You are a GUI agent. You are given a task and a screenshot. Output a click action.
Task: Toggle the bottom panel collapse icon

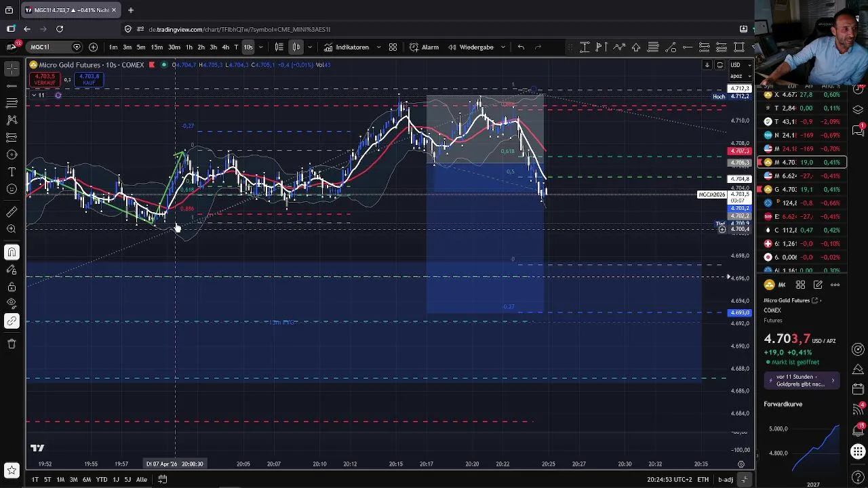click(744, 479)
